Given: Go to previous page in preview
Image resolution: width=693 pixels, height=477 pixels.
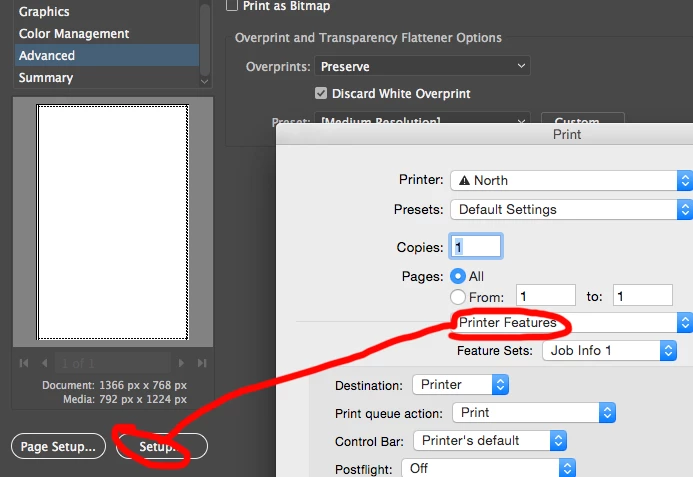Looking at the screenshot, I should click(44, 363).
